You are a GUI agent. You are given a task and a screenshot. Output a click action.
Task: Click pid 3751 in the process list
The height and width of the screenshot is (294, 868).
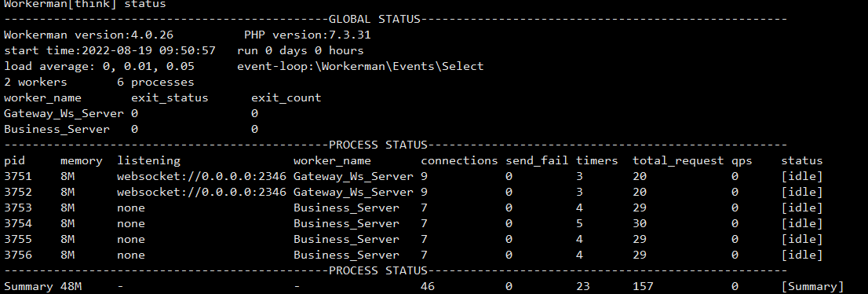pos(18,176)
